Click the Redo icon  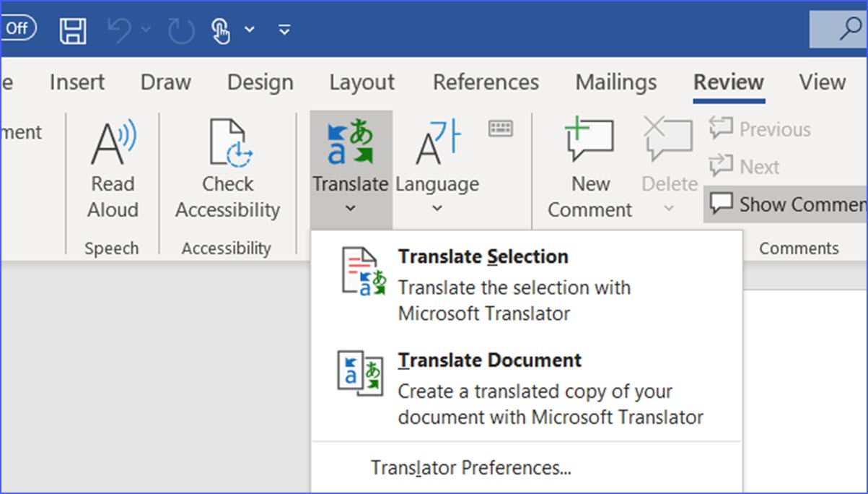coord(179,28)
